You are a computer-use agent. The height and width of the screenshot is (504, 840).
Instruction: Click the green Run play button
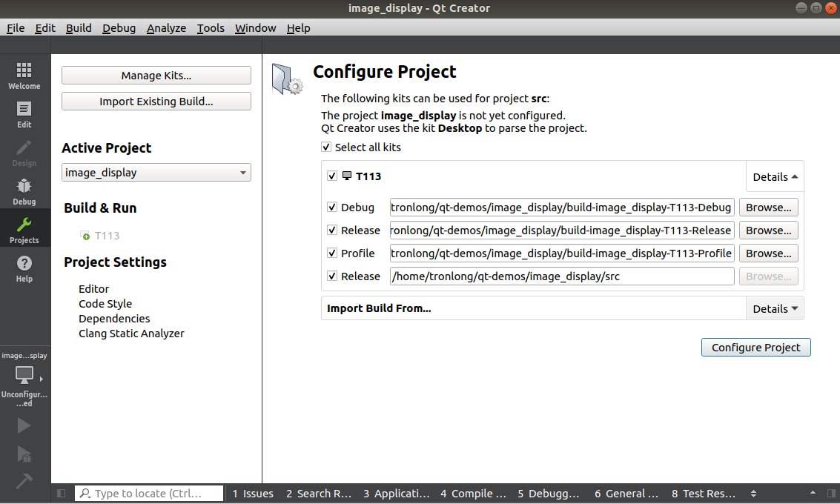(x=24, y=425)
